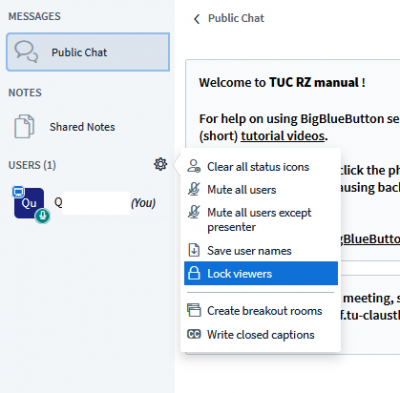This screenshot has height=393, width=400.
Task: Open the tutorial videos link
Action: click(x=283, y=136)
